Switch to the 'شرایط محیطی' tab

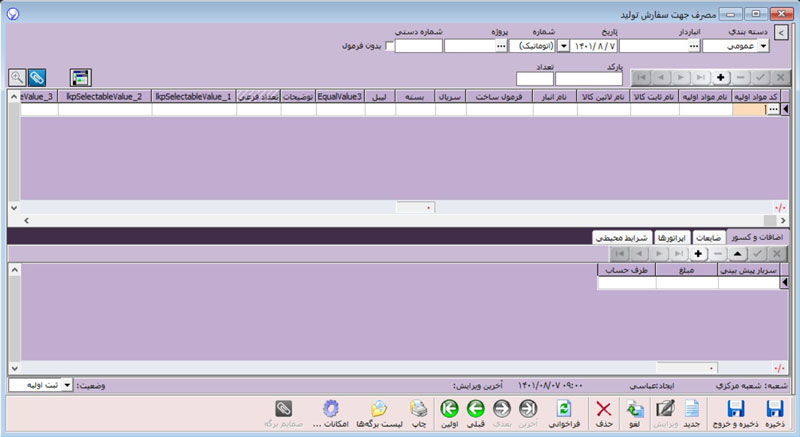pyautogui.click(x=621, y=237)
